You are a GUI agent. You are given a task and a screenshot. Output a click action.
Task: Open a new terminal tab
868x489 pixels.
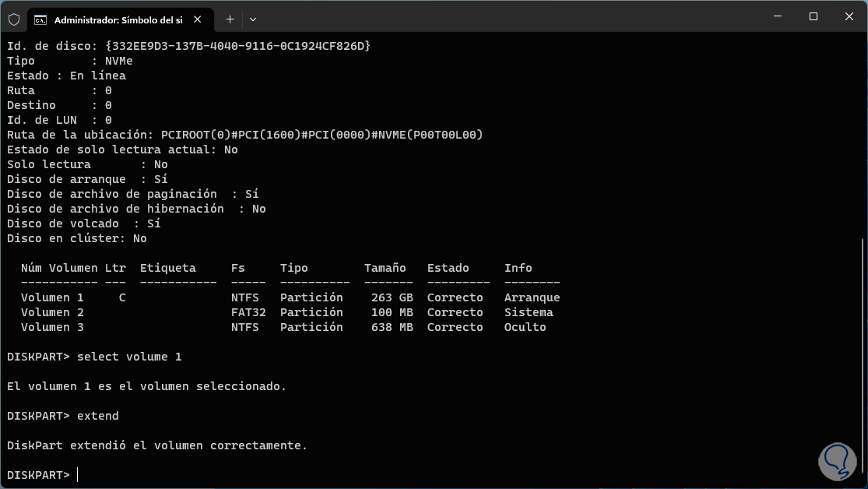[x=230, y=19]
